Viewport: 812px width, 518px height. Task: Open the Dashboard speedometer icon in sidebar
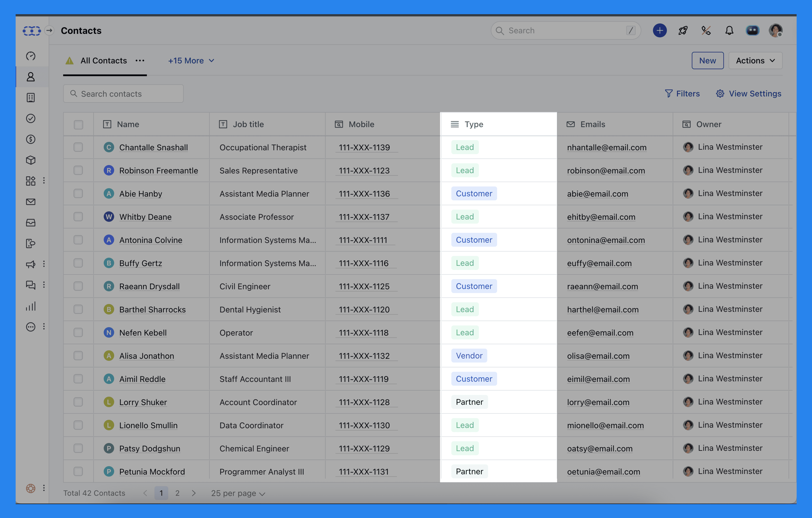31,56
